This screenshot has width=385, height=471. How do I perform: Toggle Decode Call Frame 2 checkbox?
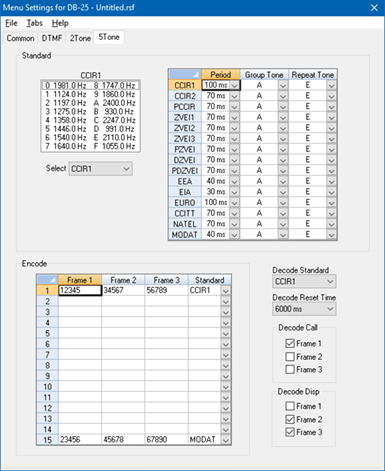290,357
